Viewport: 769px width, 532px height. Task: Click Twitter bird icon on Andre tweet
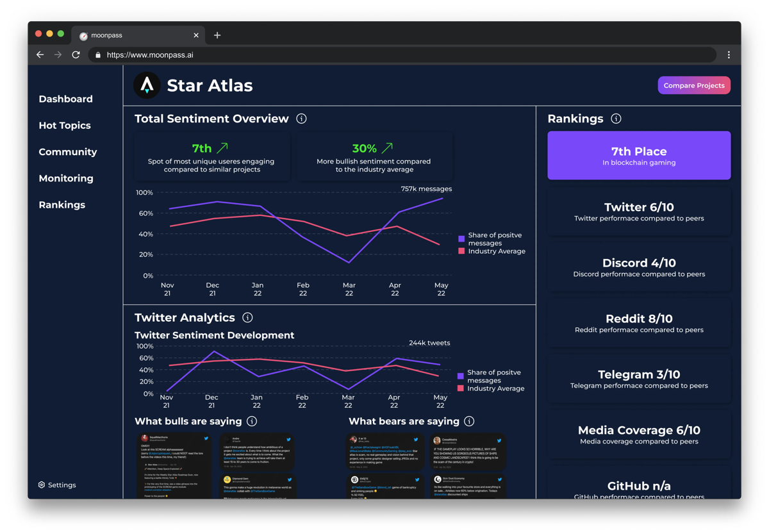(288, 439)
